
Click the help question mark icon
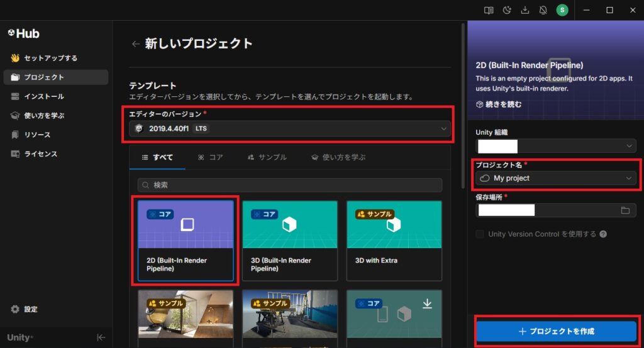(x=603, y=234)
